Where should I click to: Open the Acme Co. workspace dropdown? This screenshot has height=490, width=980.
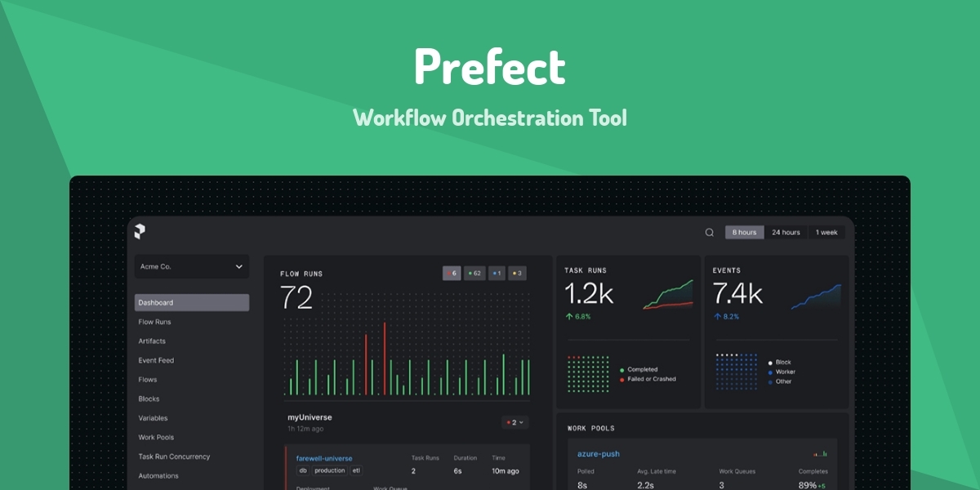pyautogui.click(x=192, y=266)
